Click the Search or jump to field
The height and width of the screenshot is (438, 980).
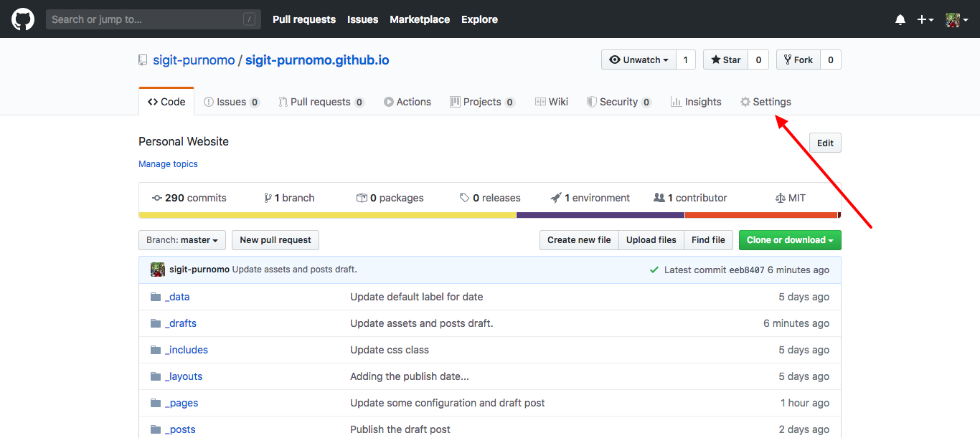pyautogui.click(x=153, y=19)
